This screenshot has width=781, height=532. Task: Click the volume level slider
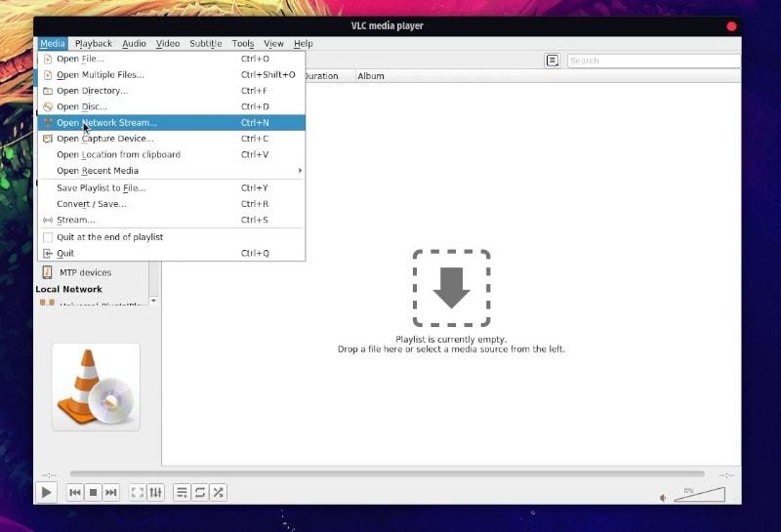click(700, 495)
